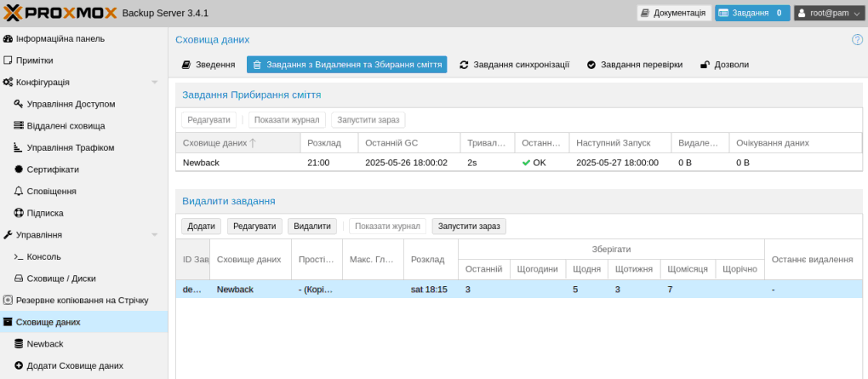Switch to Завдання синхронізації tab
The height and width of the screenshot is (379, 868).
pyautogui.click(x=514, y=65)
